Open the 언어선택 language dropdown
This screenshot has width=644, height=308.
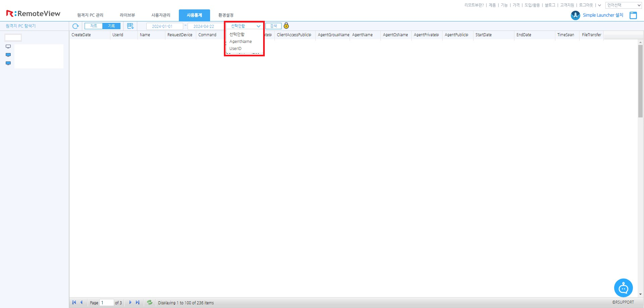tap(624, 5)
